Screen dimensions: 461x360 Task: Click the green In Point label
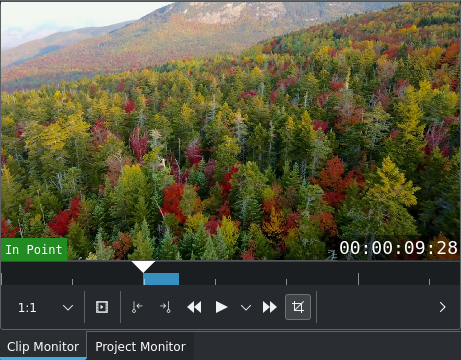34,249
